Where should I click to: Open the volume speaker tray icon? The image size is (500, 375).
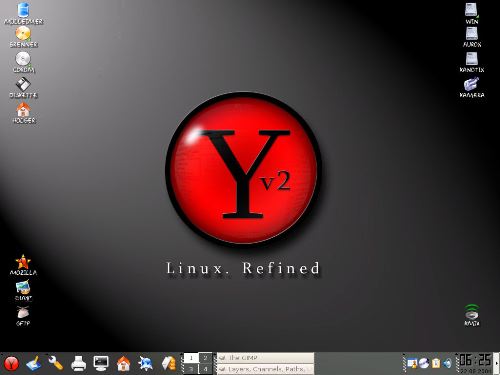(x=447, y=363)
